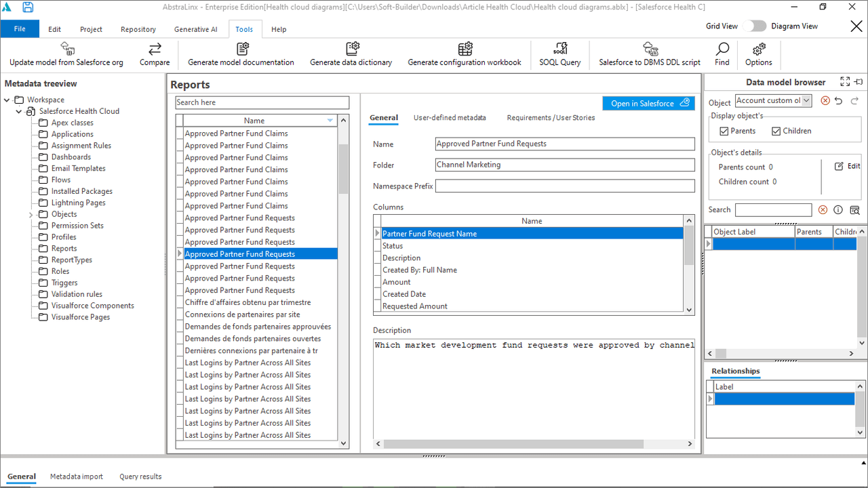
Task: Open the Object combo box dropdown
Action: point(806,100)
